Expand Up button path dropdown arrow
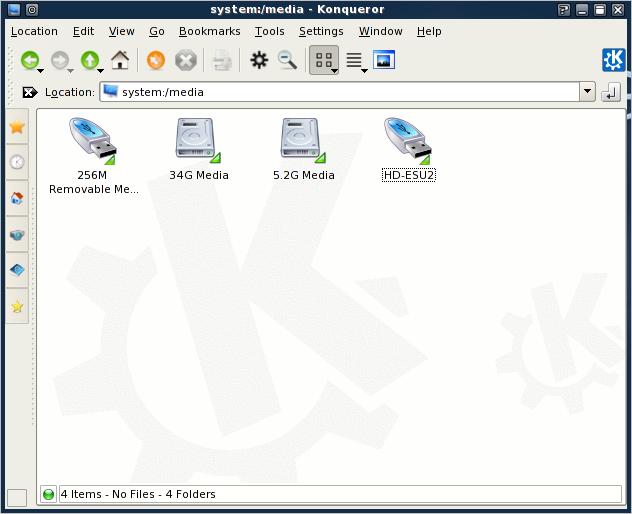This screenshot has width=632, height=514. pos(100,71)
